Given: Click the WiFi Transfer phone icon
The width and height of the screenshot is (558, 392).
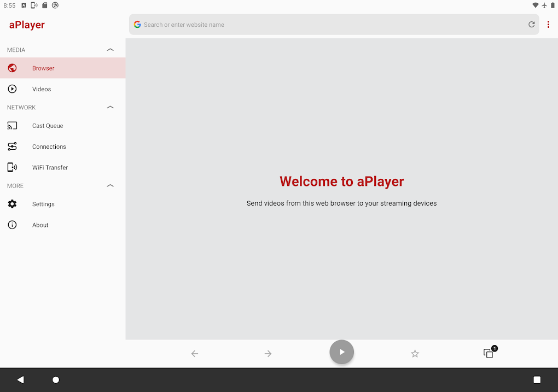Looking at the screenshot, I should coord(12,167).
